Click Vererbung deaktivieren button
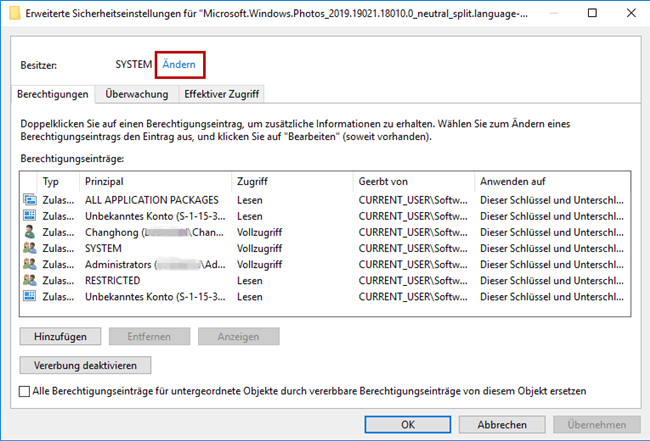This screenshot has height=441, width=650. tap(85, 365)
